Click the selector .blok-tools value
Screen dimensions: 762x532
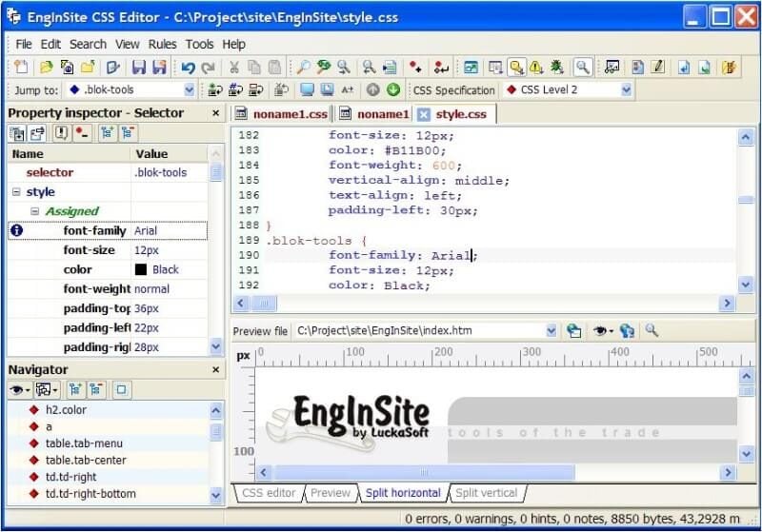170,172
